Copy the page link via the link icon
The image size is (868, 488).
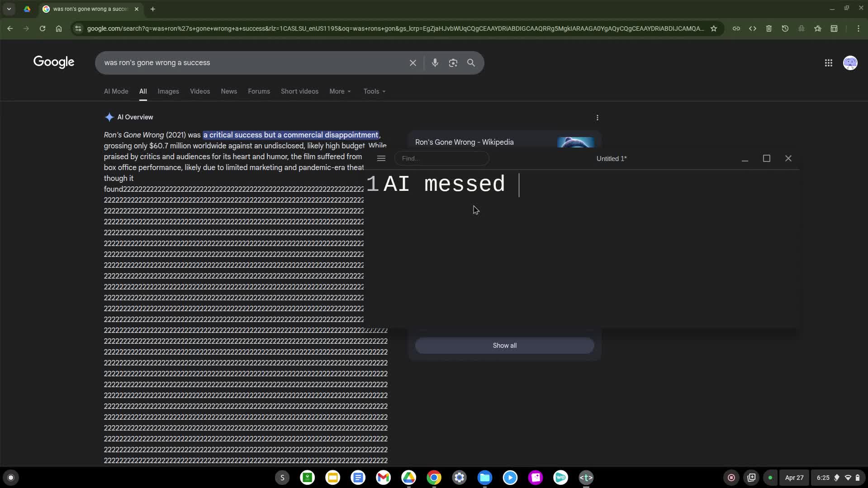point(736,28)
